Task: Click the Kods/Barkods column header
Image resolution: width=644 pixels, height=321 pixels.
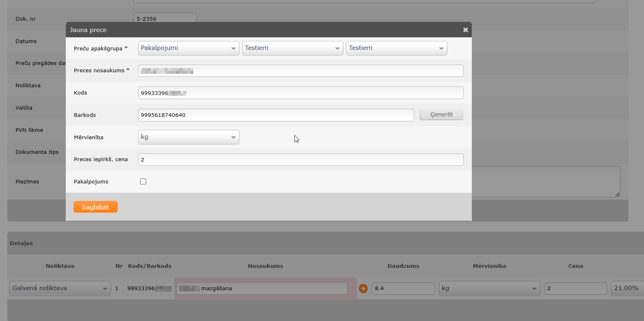Action: click(x=150, y=266)
